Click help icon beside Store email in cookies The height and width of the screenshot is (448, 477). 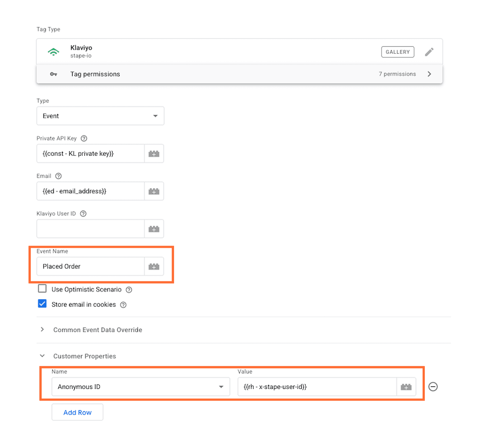pyautogui.click(x=123, y=305)
